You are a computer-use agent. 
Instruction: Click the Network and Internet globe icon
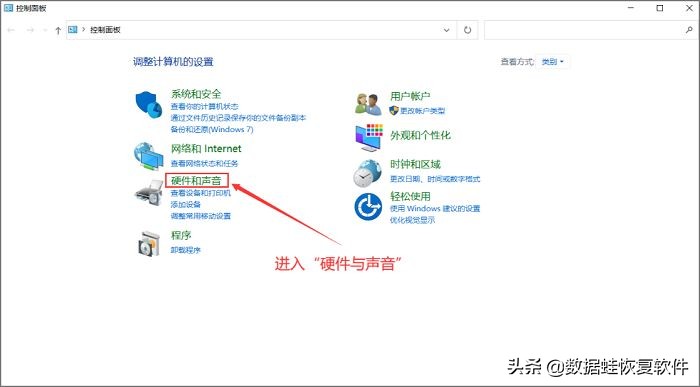[149, 156]
